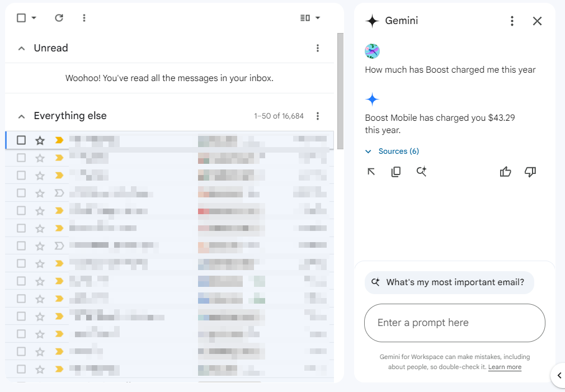Click the 'What's my most important email?' suggestion
This screenshot has width=565, height=392.
(449, 282)
